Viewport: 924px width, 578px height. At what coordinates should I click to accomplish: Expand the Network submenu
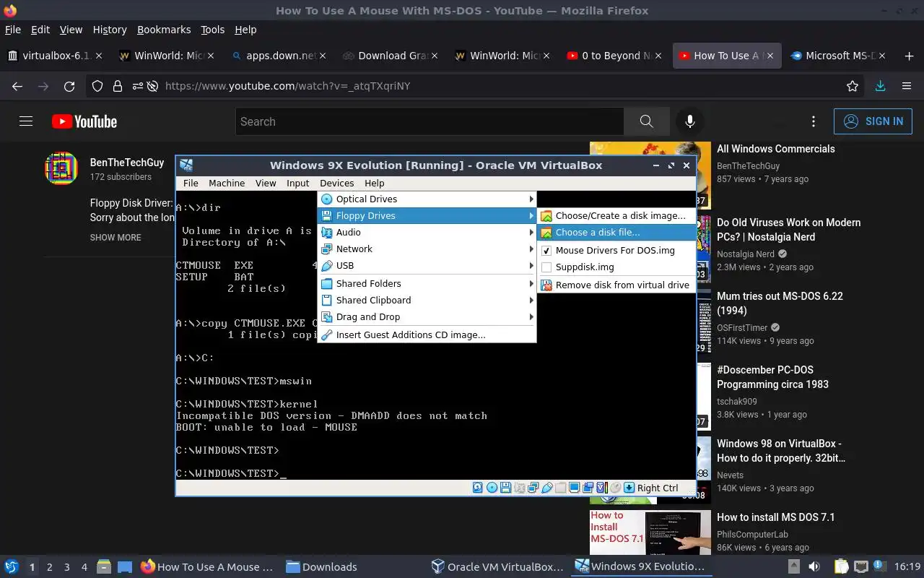(x=427, y=249)
